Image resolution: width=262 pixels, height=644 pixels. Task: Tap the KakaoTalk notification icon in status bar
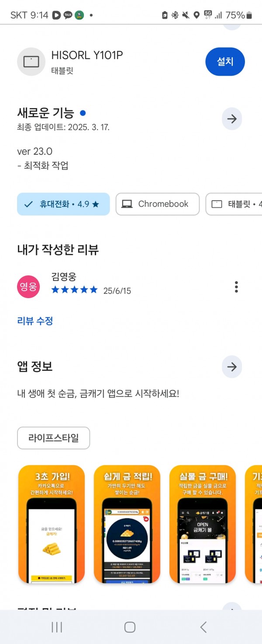(68, 15)
